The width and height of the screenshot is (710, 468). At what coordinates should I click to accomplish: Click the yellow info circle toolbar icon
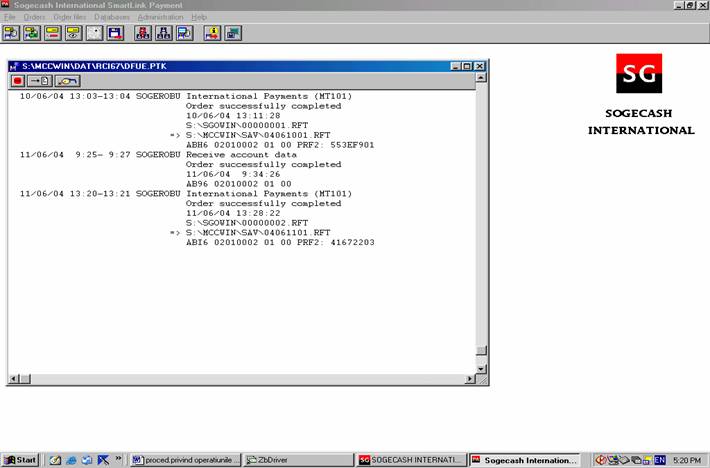[212, 33]
